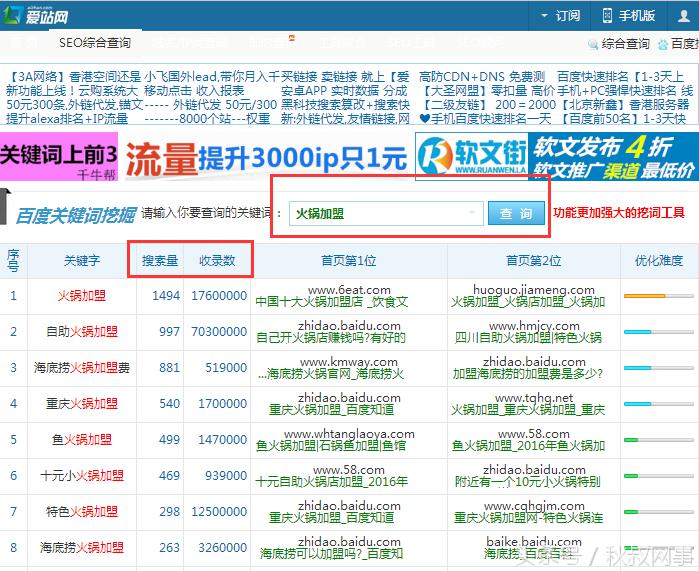699x571 pixels.
Task: Click the orange difficulty bar for 火锅加盟
Action: [x=658, y=296]
